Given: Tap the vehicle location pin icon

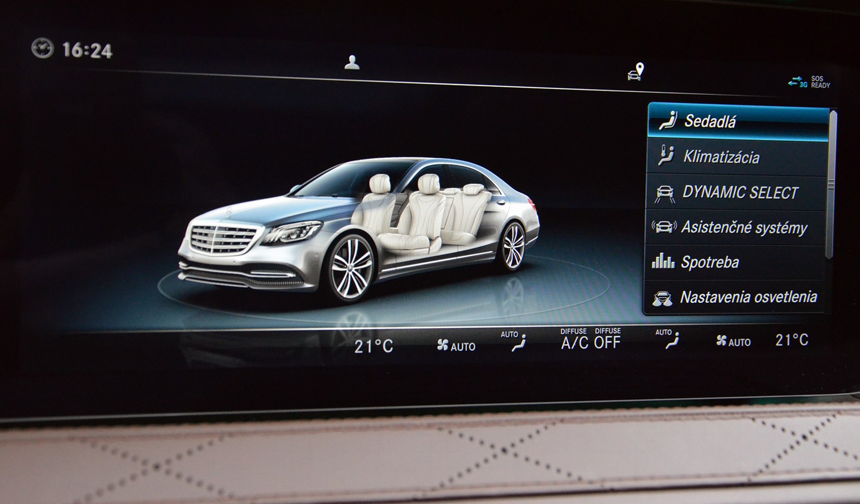Looking at the screenshot, I should 636,72.
